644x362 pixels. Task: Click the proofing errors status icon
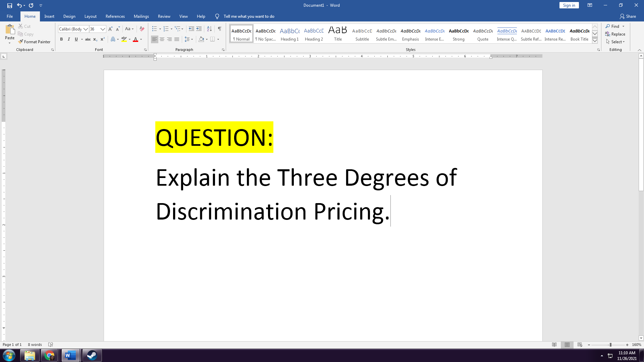[x=51, y=345]
